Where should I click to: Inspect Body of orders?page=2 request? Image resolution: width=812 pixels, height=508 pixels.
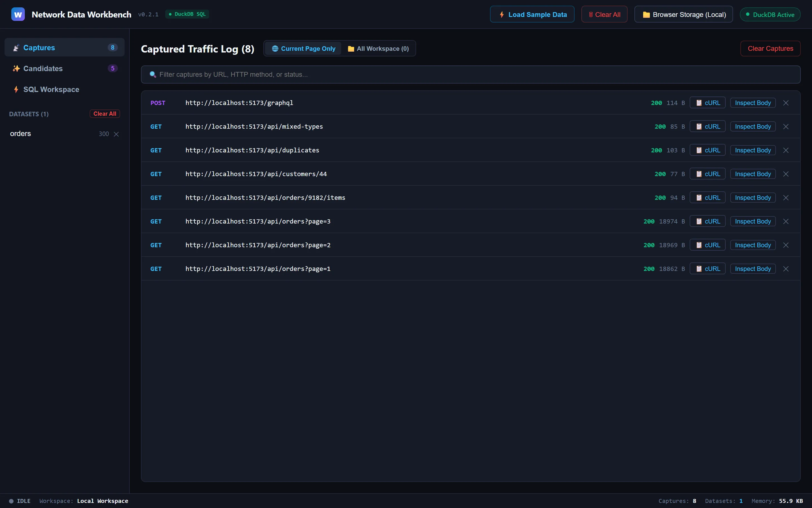click(753, 245)
